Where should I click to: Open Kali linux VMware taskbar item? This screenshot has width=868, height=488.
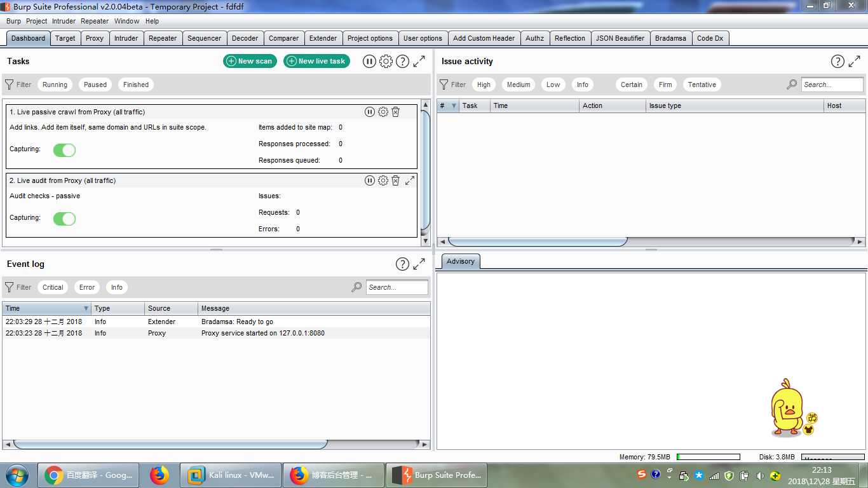pos(231,475)
